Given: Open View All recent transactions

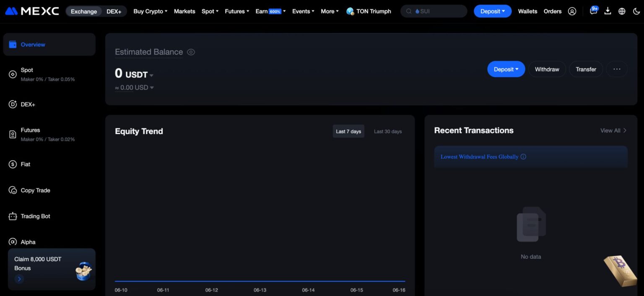Looking at the screenshot, I should tap(613, 131).
